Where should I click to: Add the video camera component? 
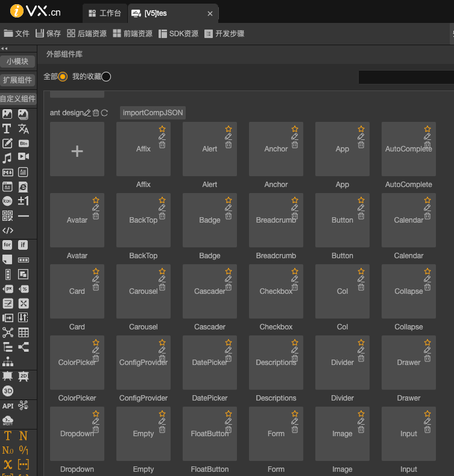(x=24, y=156)
